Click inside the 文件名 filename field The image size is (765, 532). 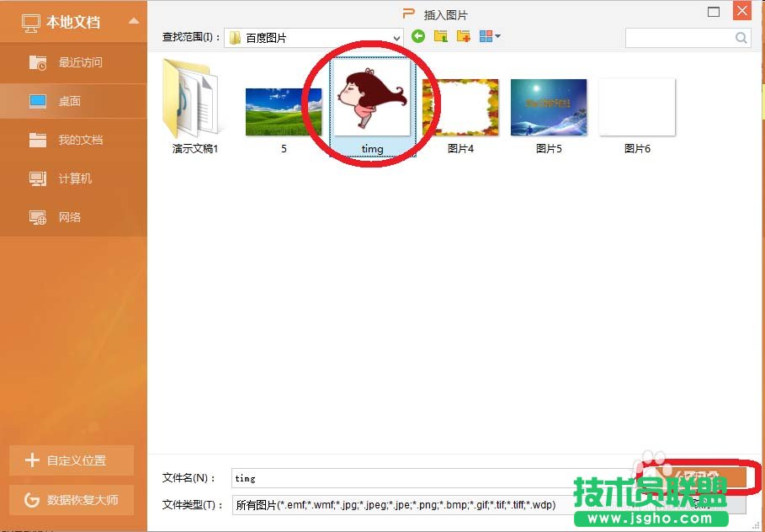[x=379, y=478]
